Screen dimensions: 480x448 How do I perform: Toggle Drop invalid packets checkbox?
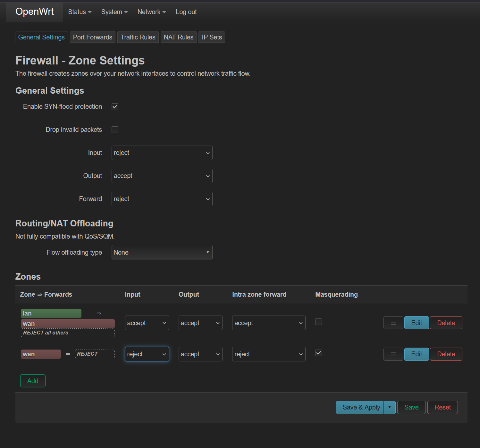115,130
